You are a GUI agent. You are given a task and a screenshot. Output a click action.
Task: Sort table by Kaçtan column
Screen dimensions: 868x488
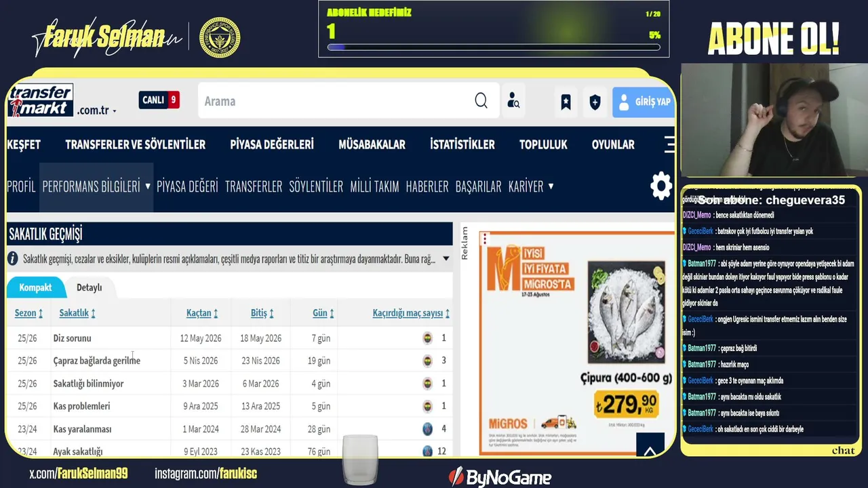[202, 313]
